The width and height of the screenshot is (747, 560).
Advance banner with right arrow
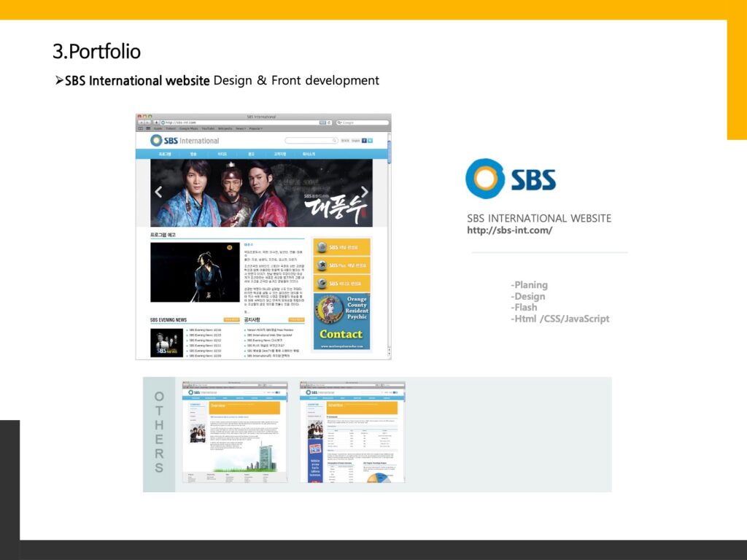pyautogui.click(x=365, y=192)
